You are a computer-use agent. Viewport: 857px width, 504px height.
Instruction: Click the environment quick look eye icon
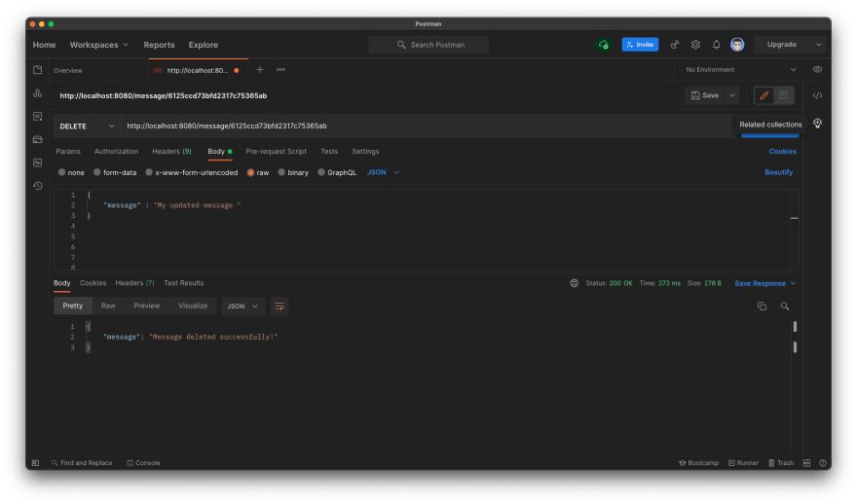[x=817, y=70]
